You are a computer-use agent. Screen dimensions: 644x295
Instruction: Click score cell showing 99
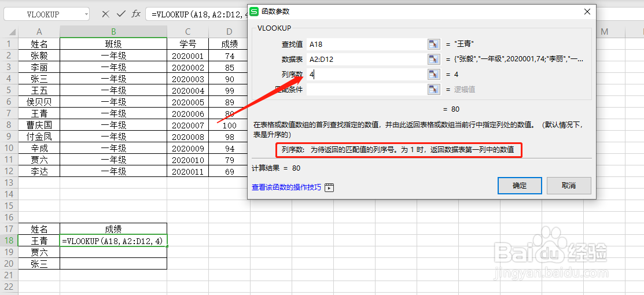coord(229,90)
